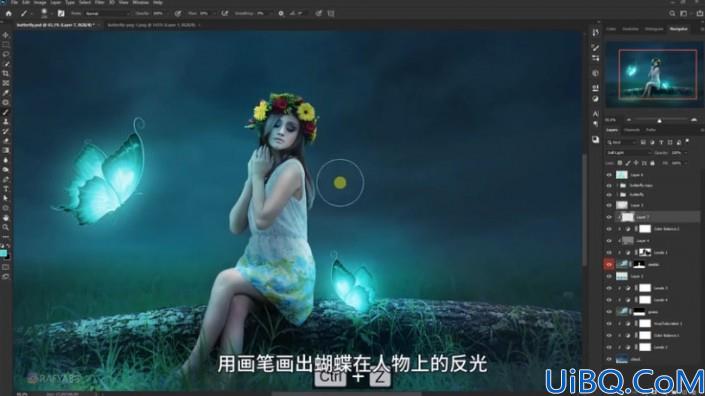Select the Hand tool

coord(5,218)
